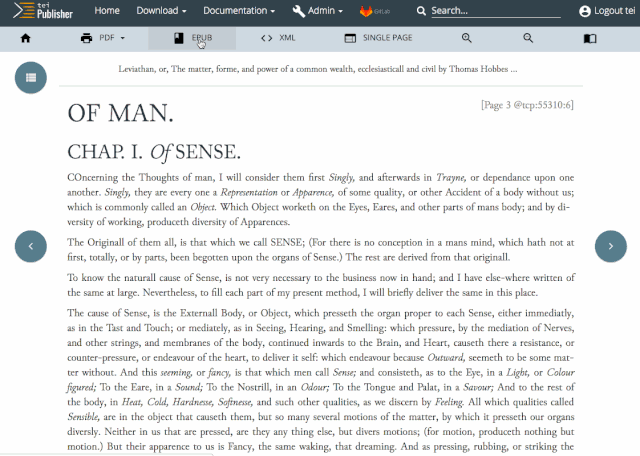Toggle the side-by-side book view icon
This screenshot has width=640, height=456.
tap(590, 38)
